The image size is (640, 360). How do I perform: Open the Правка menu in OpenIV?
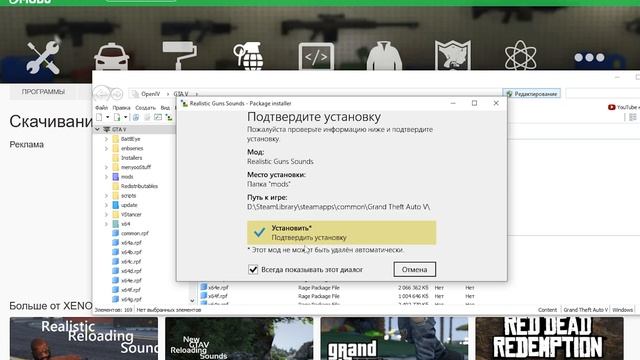[x=121, y=108]
